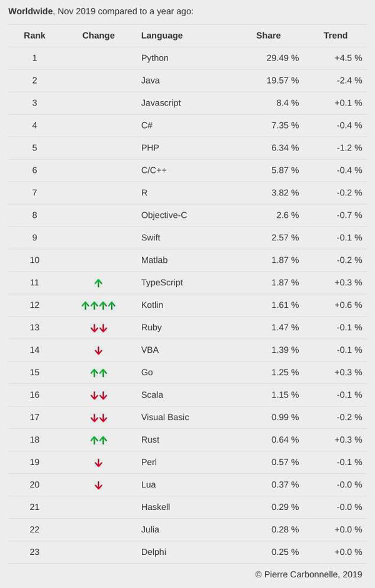375x588 pixels.
Task: Click the red down arrows beside Ruby
Action: click(x=98, y=328)
